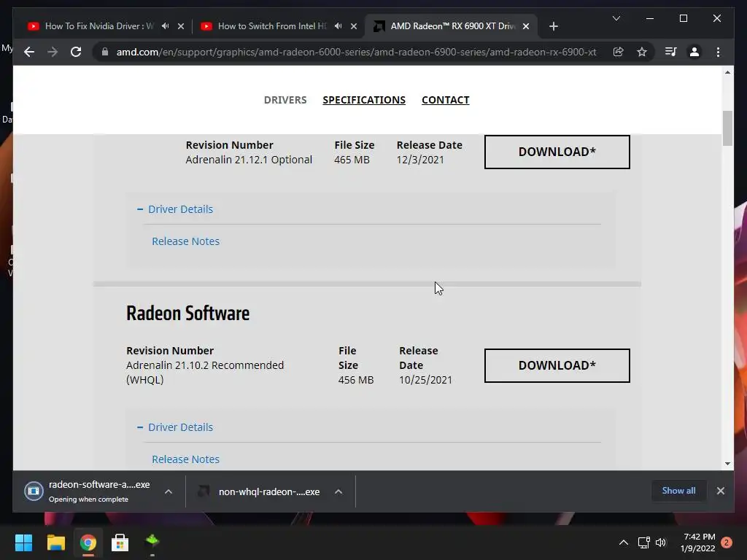Click the address bar URL
The width and height of the screenshot is (747, 560).
(356, 52)
